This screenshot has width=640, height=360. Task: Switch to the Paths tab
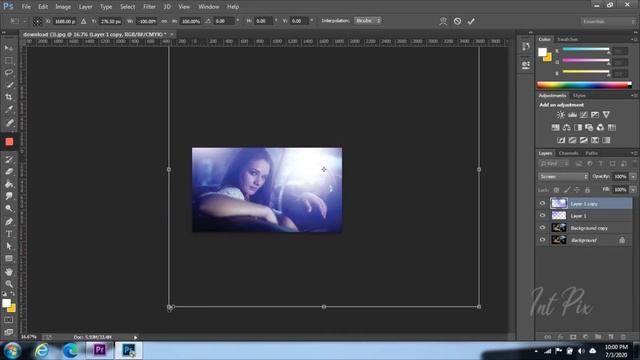pyautogui.click(x=591, y=153)
